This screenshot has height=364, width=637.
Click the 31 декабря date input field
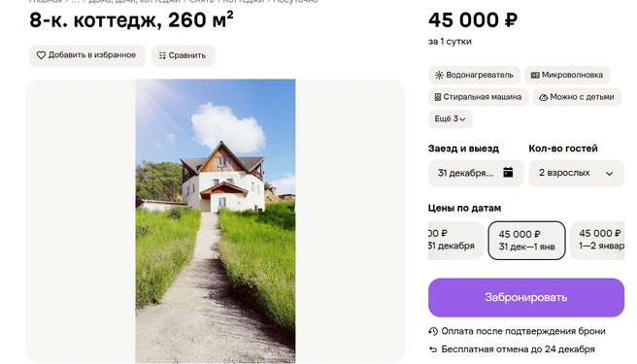coord(476,173)
